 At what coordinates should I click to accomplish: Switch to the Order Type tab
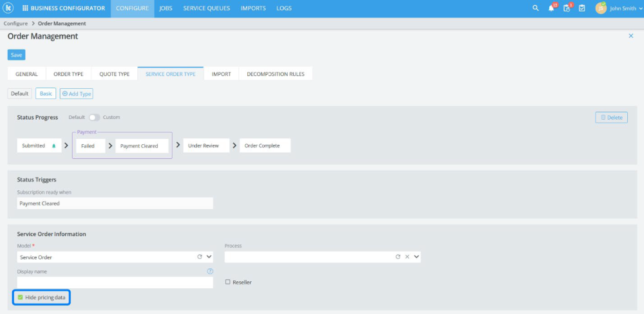click(69, 74)
